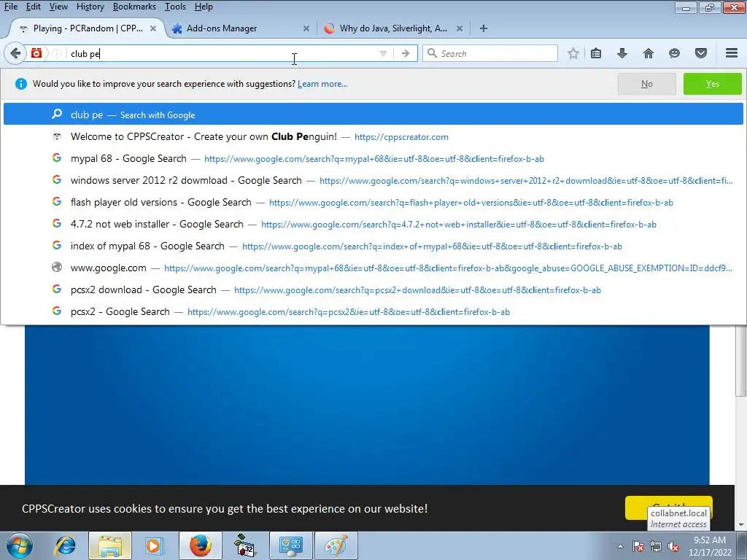
Task: Focus the Search input field
Action: coord(489,53)
